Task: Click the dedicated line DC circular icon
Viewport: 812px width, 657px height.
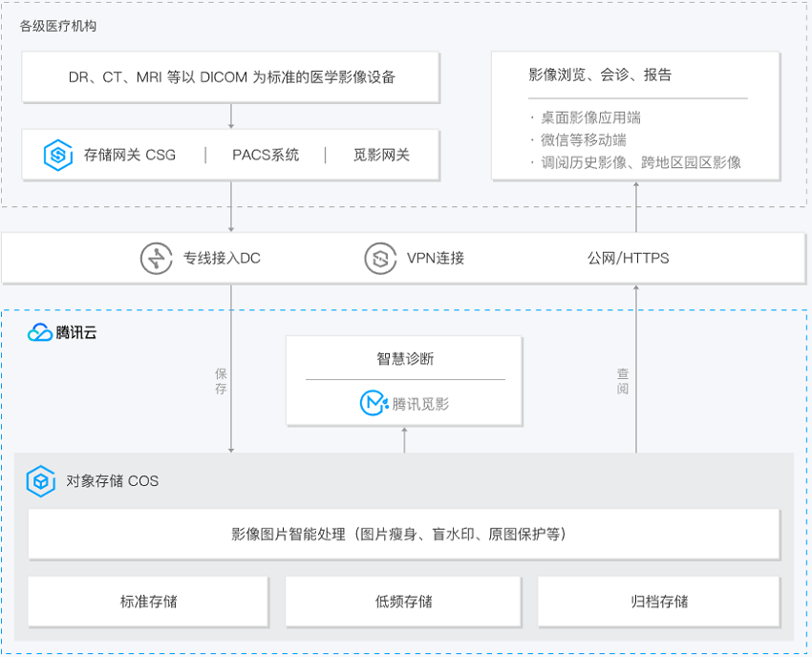Action: tap(157, 259)
